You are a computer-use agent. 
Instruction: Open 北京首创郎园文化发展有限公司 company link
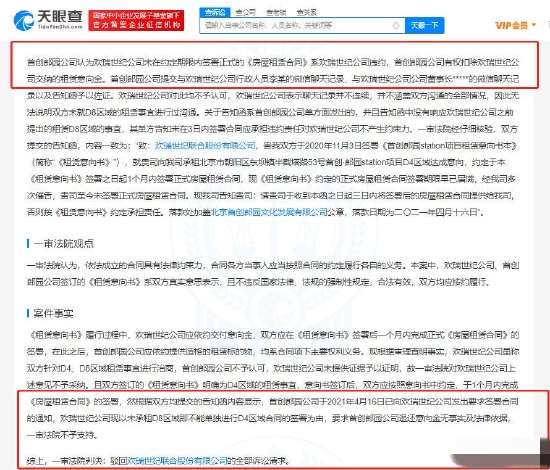[x=269, y=212]
